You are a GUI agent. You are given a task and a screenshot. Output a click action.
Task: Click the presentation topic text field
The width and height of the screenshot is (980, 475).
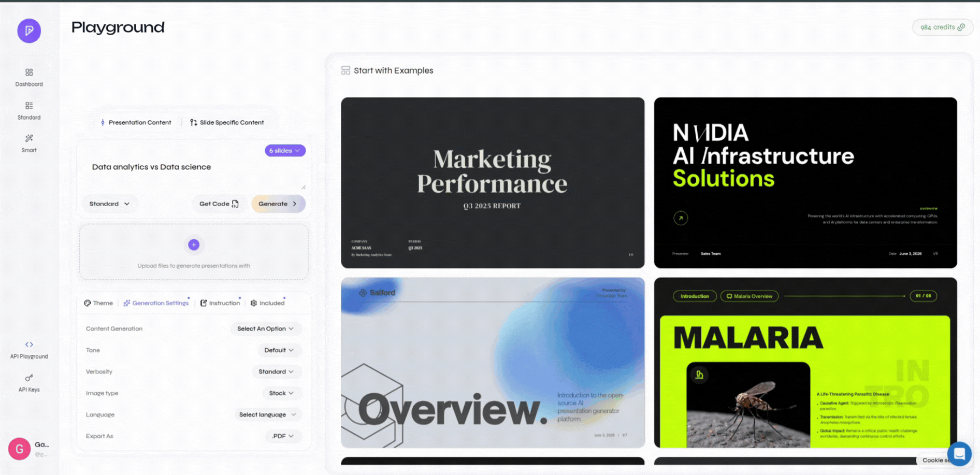[x=194, y=175]
